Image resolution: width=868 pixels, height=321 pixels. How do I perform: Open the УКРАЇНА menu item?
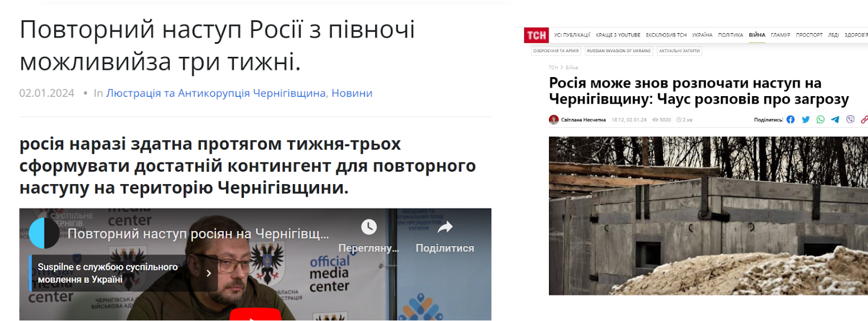(702, 35)
